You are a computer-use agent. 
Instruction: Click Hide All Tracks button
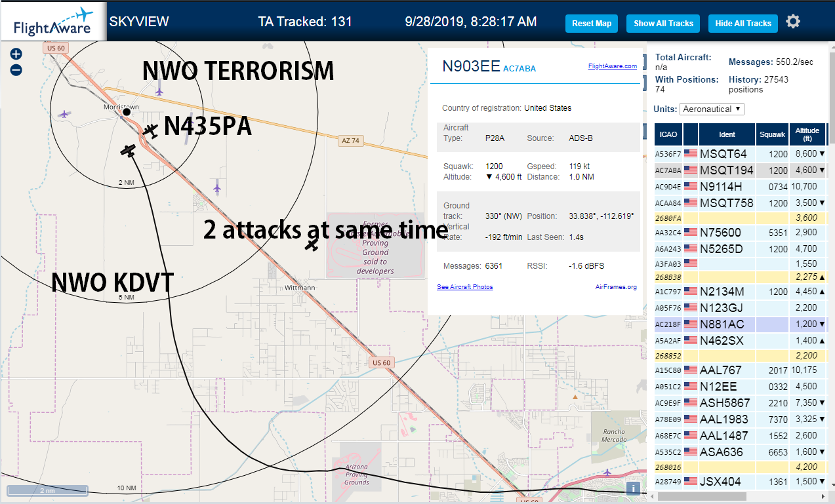[x=743, y=24]
